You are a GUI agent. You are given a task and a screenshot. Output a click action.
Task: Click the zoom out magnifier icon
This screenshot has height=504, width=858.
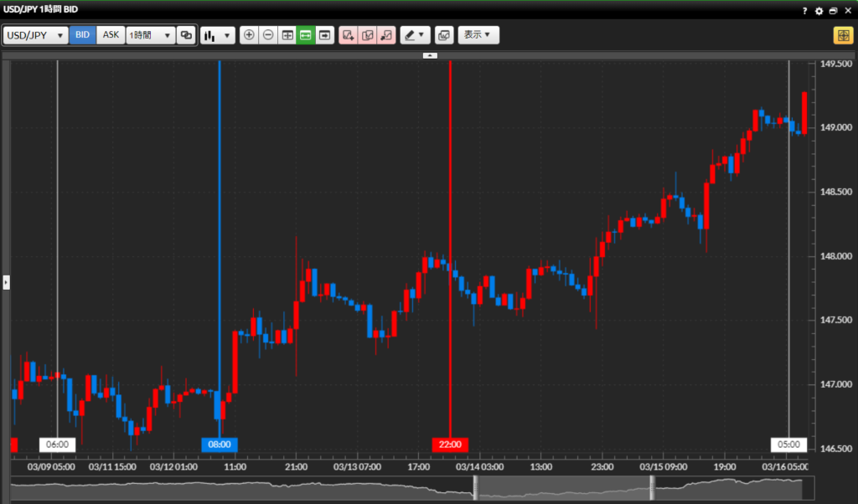click(268, 35)
